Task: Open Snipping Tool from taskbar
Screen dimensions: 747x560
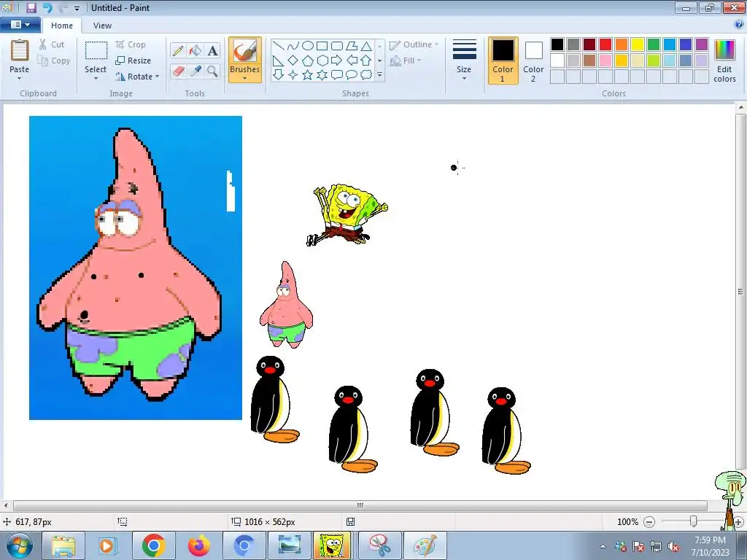Action: pyautogui.click(x=379, y=545)
